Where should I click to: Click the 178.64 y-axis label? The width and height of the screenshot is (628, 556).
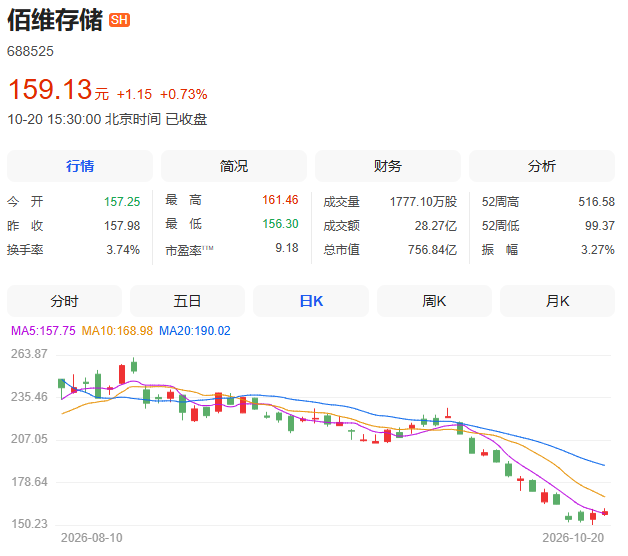coord(29,482)
